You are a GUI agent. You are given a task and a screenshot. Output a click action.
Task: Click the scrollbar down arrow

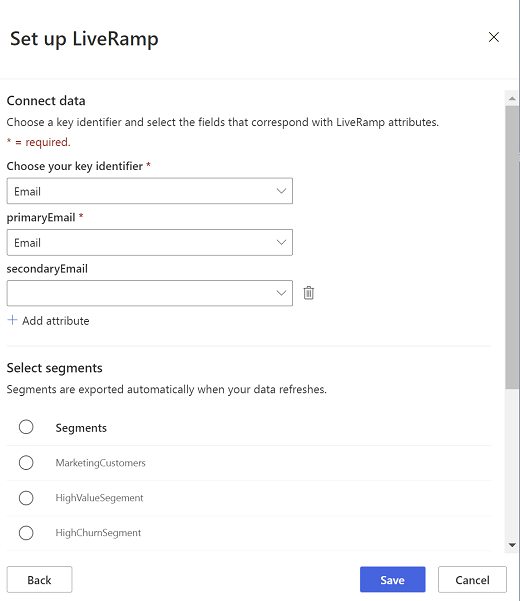coord(512,545)
